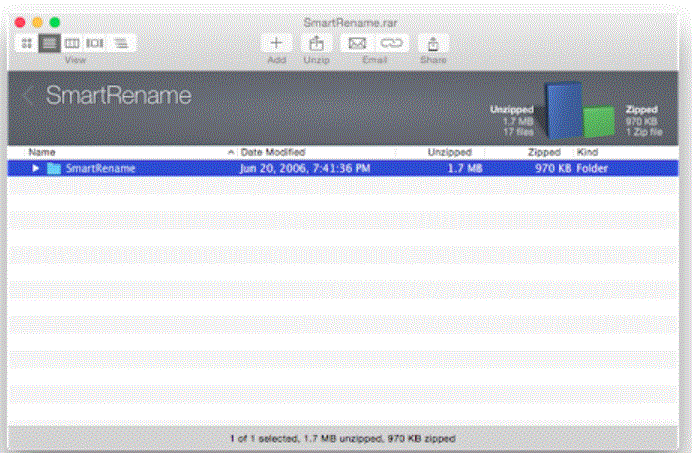Image resolution: width=692 pixels, height=460 pixels.
Task: Sort by Unzipped size column
Action: (x=449, y=152)
